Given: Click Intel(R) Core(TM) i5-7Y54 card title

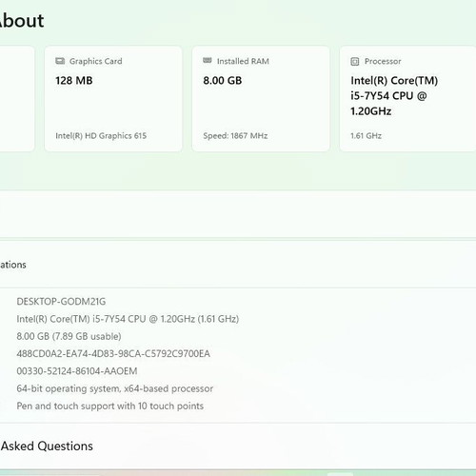Looking at the screenshot, I should pos(394,96).
